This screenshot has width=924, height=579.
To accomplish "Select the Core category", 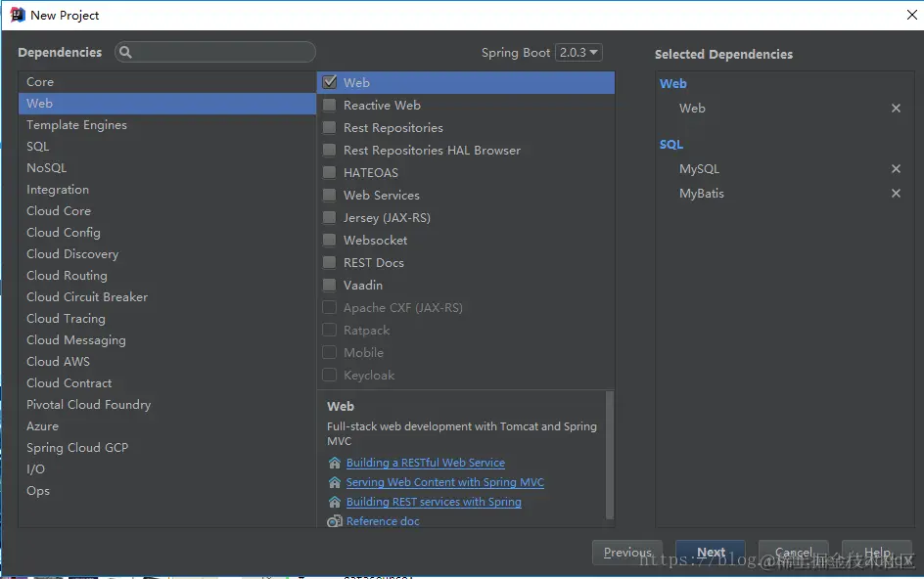I will coord(167,82).
